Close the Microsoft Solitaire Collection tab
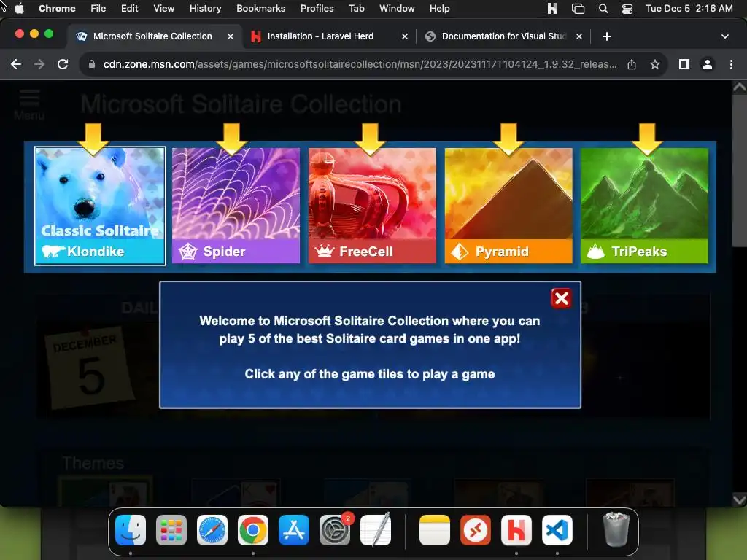Screen dimensions: 747x560 [x=230, y=36]
